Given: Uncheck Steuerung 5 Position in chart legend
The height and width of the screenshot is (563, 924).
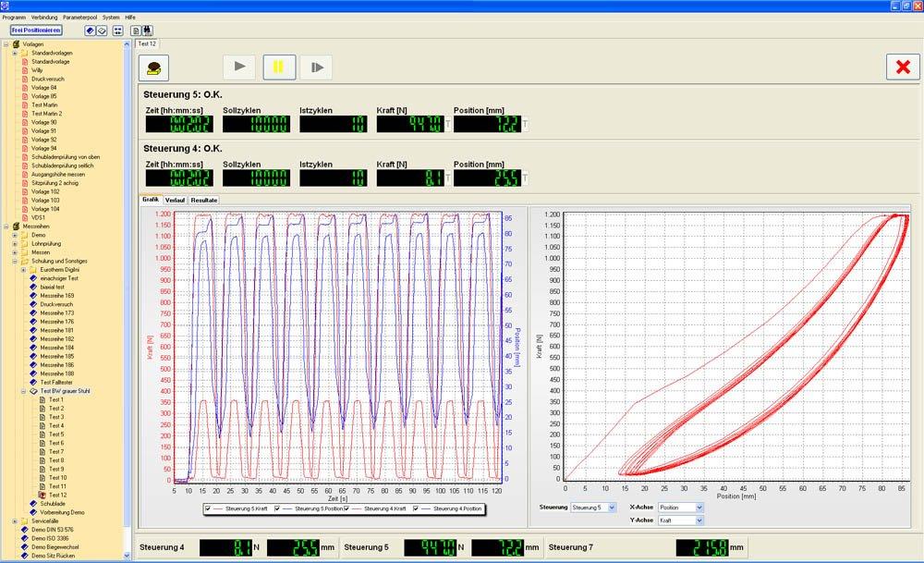Looking at the screenshot, I should tap(278, 508).
